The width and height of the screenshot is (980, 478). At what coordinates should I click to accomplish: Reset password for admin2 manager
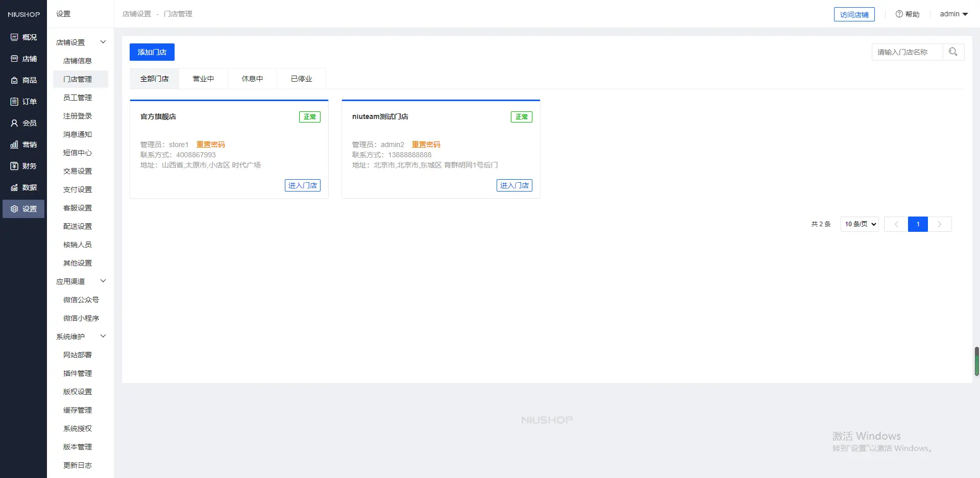[x=426, y=145]
